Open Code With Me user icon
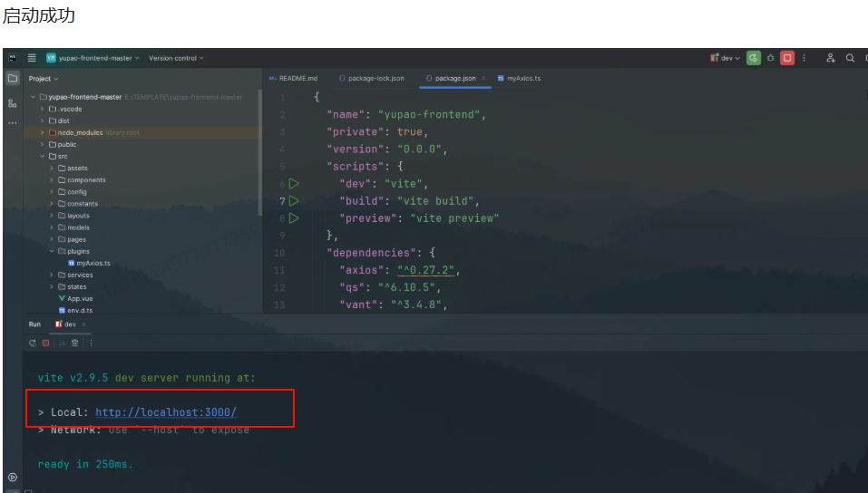 830,57
